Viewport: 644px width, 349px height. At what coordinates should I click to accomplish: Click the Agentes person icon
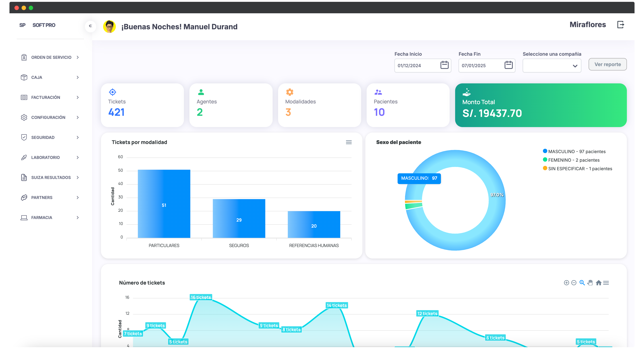point(201,92)
